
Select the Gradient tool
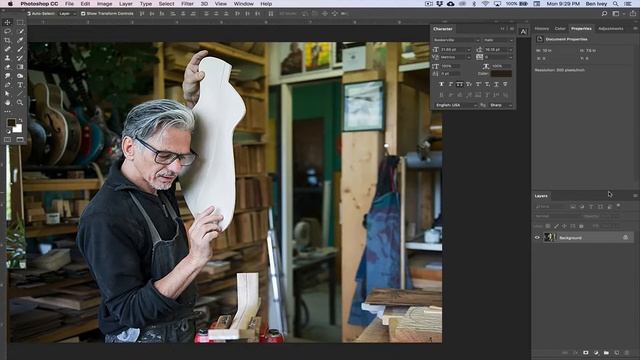click(20, 67)
